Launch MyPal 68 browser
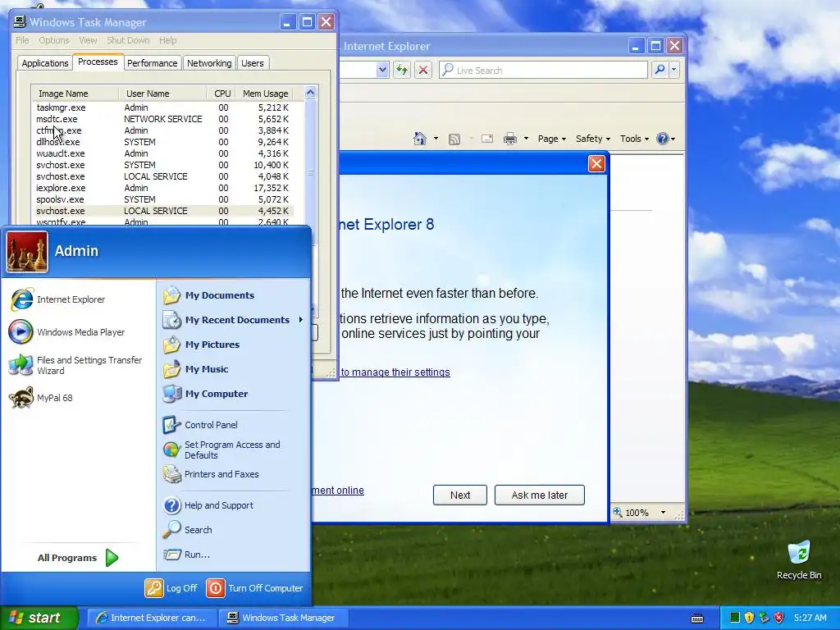 [x=41, y=398]
